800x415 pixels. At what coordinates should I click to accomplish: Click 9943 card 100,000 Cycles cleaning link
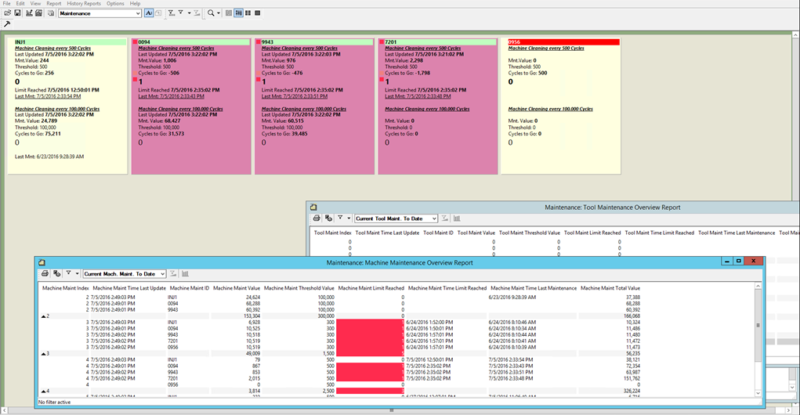pyautogui.click(x=304, y=109)
